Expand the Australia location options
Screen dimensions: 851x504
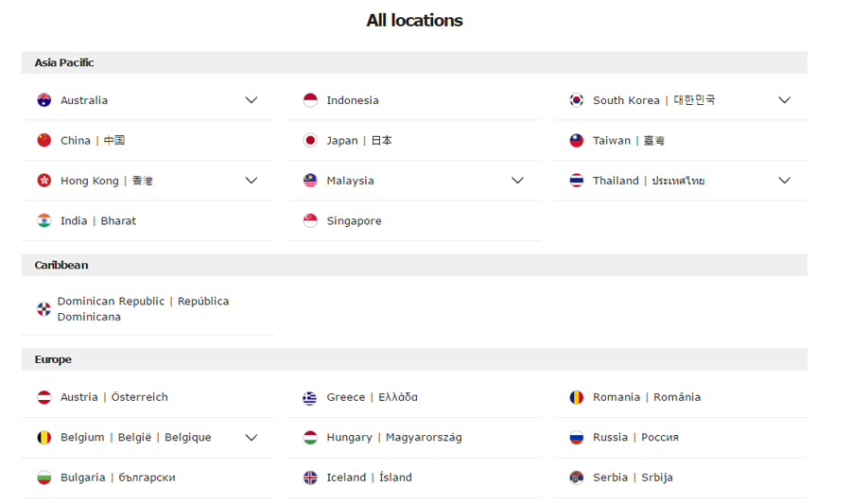252,100
